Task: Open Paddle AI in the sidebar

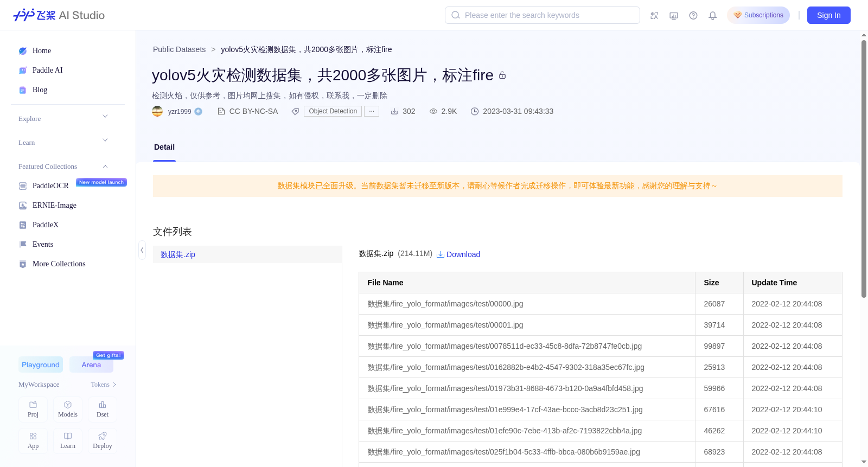Action: click(48, 71)
